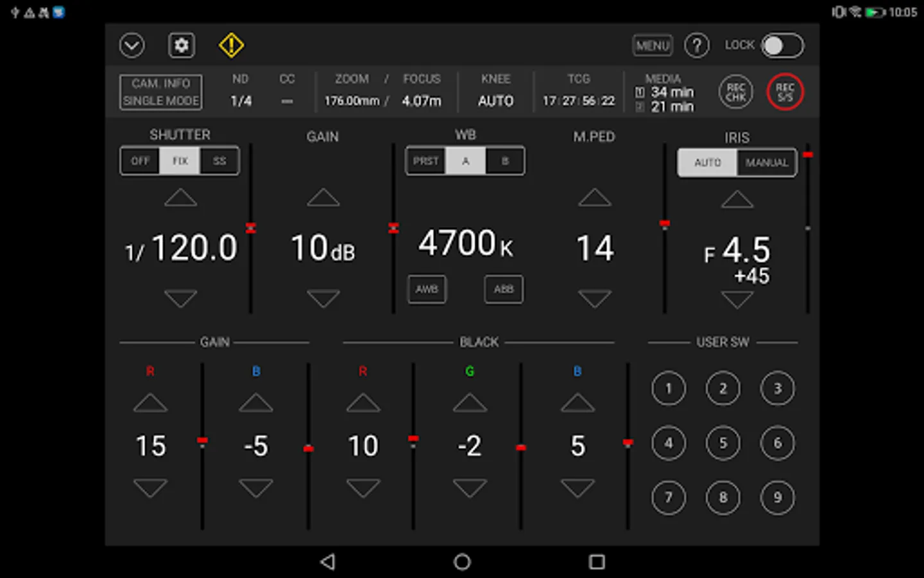Close iris with the down arrow

point(737,299)
